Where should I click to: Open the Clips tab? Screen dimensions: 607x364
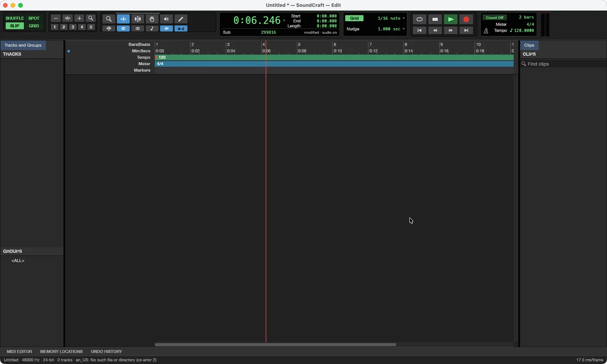529,45
